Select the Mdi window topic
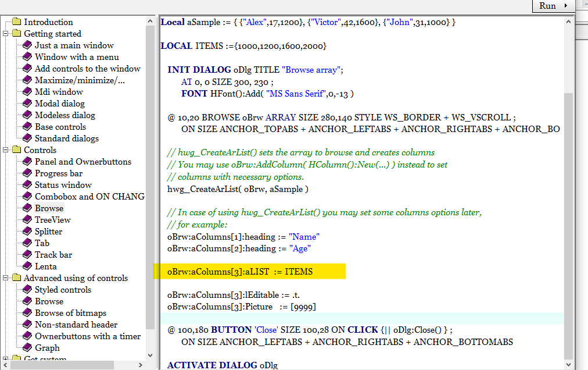Screen dimensions: 588x370 click(x=59, y=92)
